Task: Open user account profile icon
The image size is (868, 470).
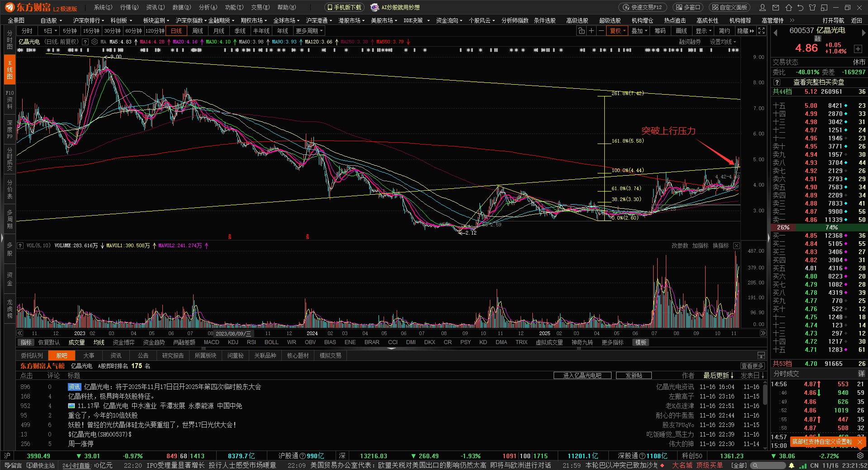Action: coord(763,8)
